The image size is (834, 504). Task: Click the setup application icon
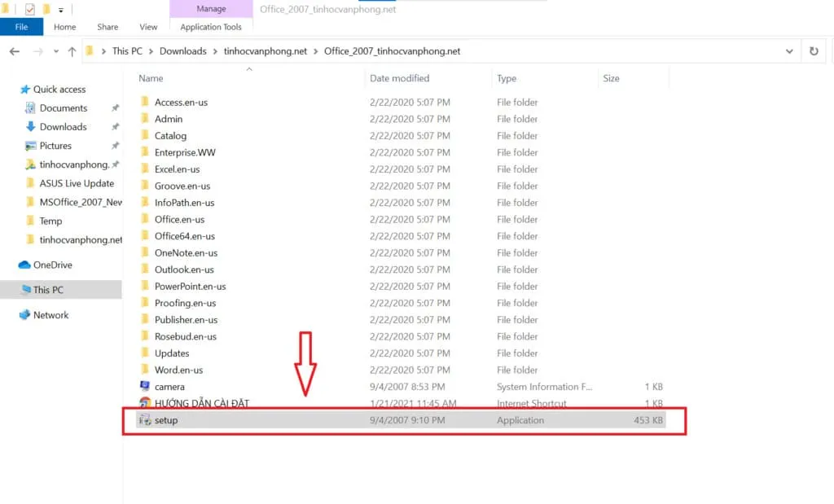click(145, 420)
